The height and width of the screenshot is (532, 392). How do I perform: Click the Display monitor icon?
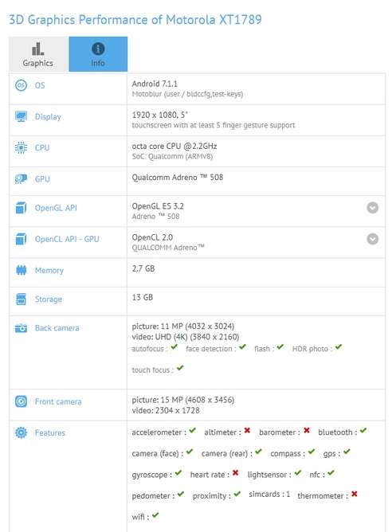pyautogui.click(x=21, y=116)
